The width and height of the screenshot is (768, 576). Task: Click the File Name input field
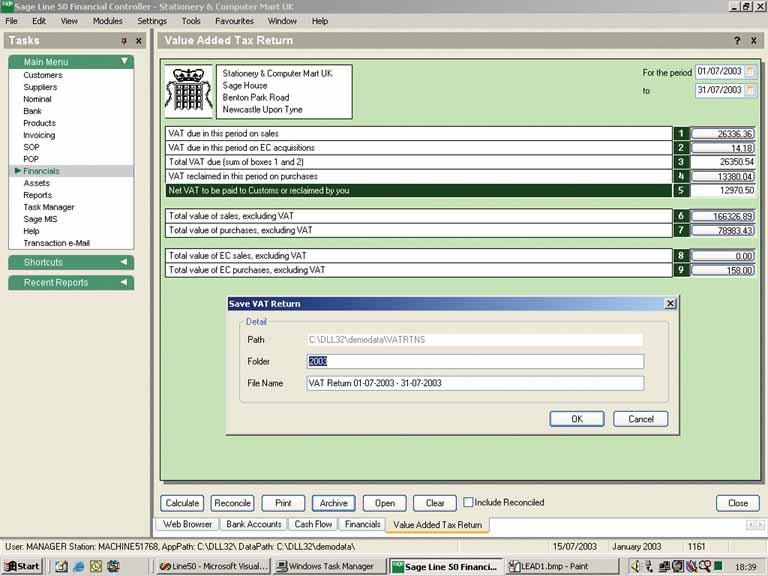475,383
